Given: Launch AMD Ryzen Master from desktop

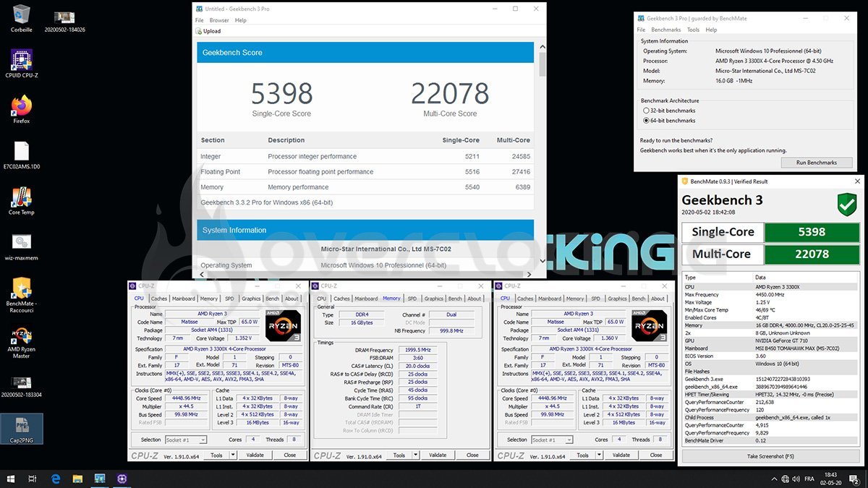Looking at the screenshot, I should (22, 341).
